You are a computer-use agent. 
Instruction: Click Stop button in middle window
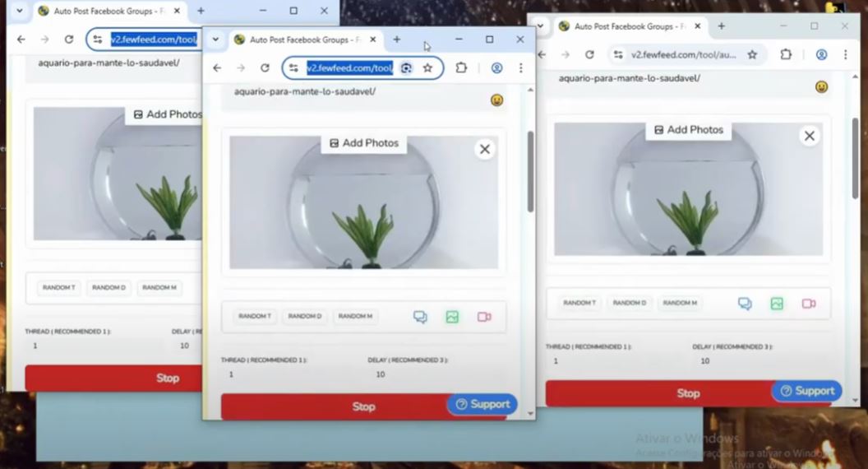(363, 407)
